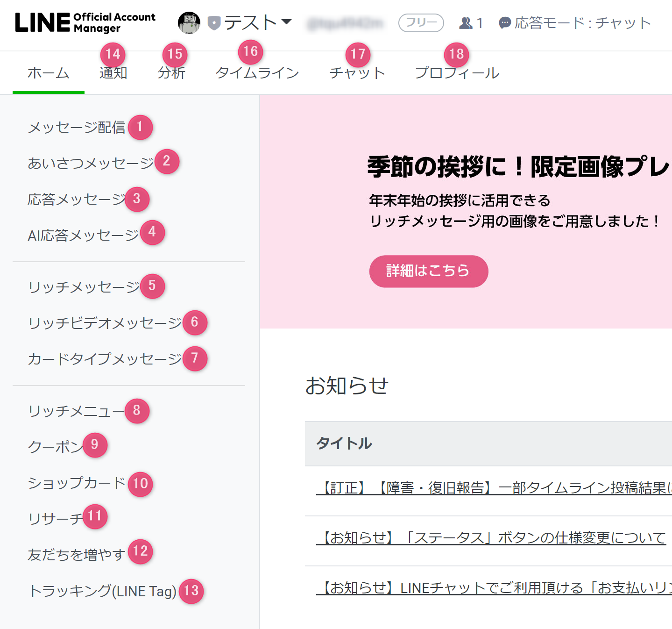This screenshot has height=629, width=672.
Task: Open the LINEチャット お支払いリンク announcement link
Action: tap(494, 588)
